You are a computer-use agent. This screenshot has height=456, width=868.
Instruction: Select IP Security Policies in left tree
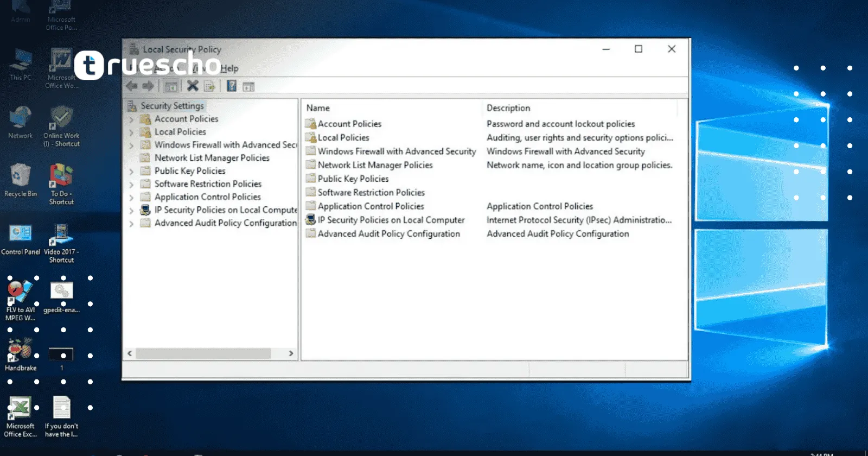tap(226, 210)
